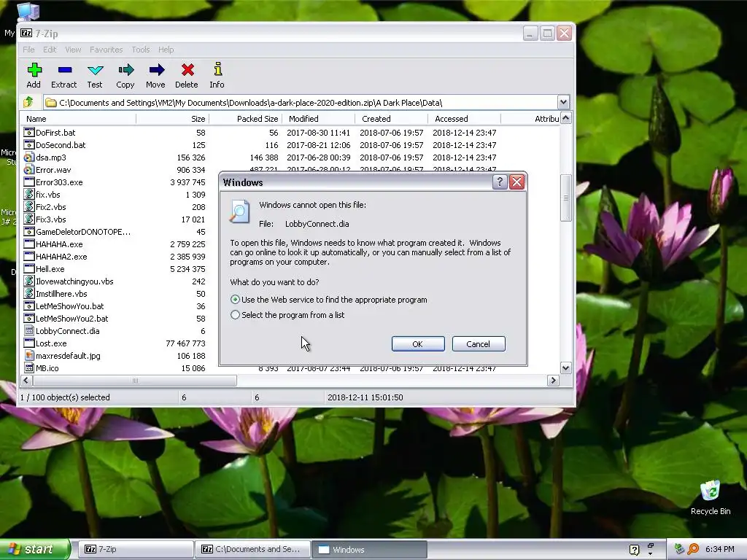Select the Fix3.vbs file name
The height and width of the screenshot is (560, 747).
click(50, 219)
